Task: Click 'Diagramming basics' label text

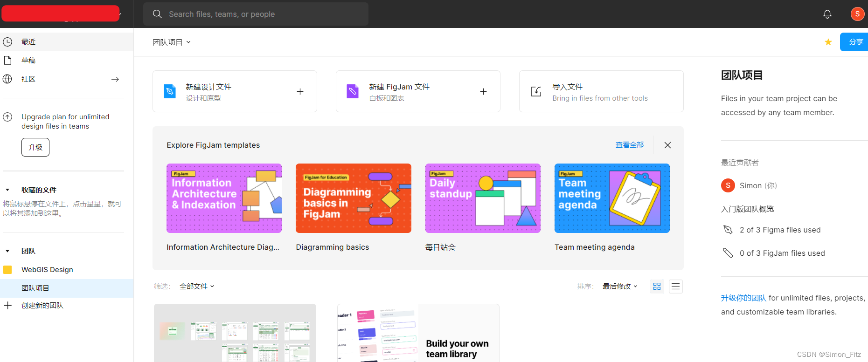Action: [333, 247]
